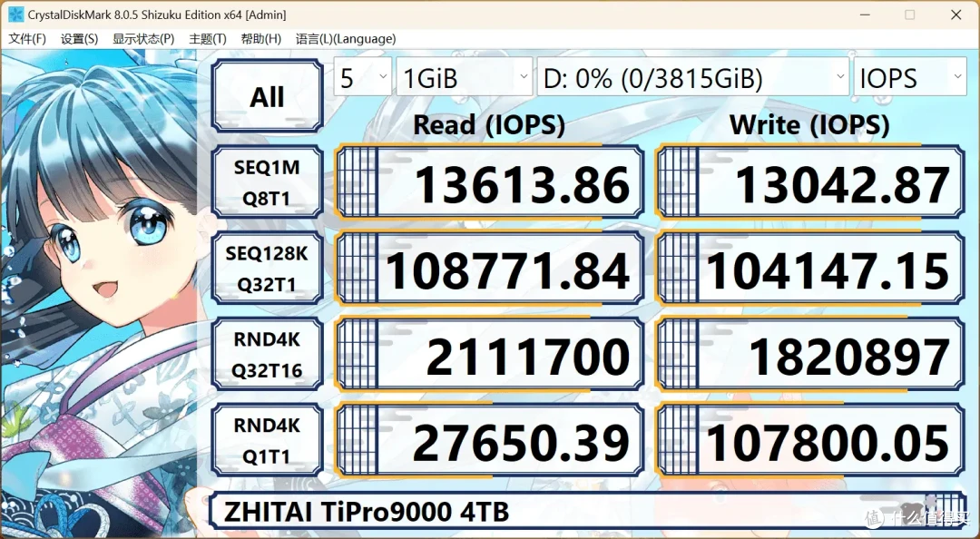Open the 帮助(H) menu
Screen dimensions: 980x539
260,39
